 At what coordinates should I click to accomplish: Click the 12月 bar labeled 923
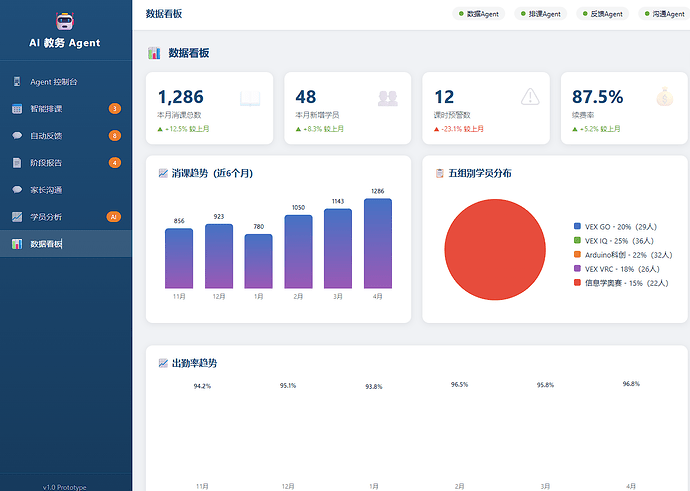[219, 256]
